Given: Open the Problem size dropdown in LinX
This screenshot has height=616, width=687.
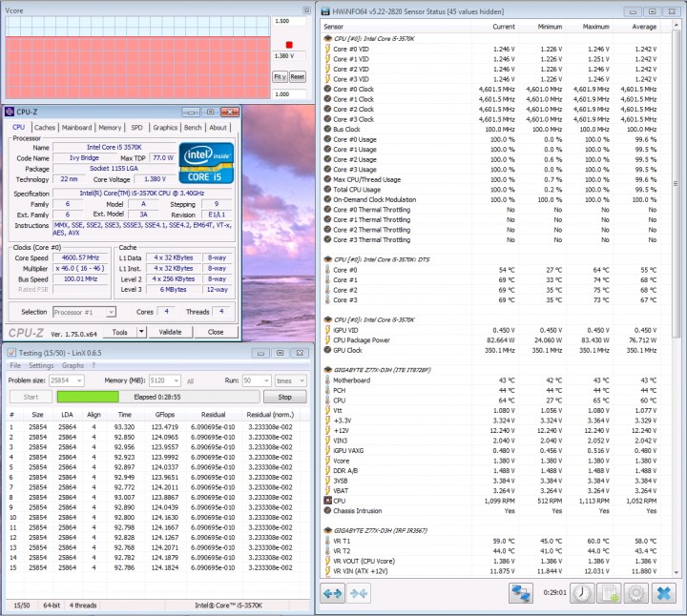Looking at the screenshot, I should tap(79, 380).
